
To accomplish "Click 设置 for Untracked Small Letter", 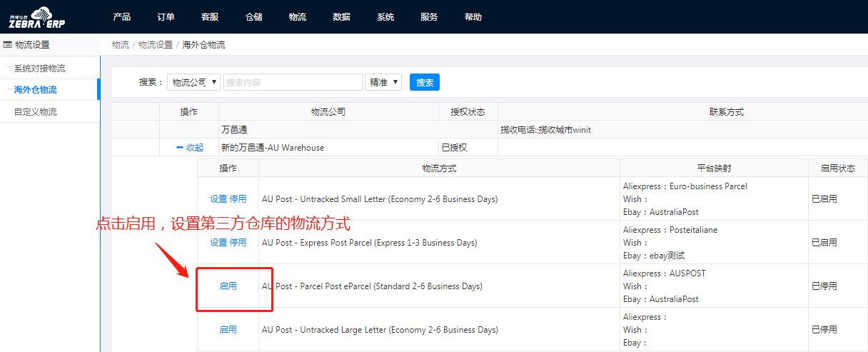I will [218, 199].
